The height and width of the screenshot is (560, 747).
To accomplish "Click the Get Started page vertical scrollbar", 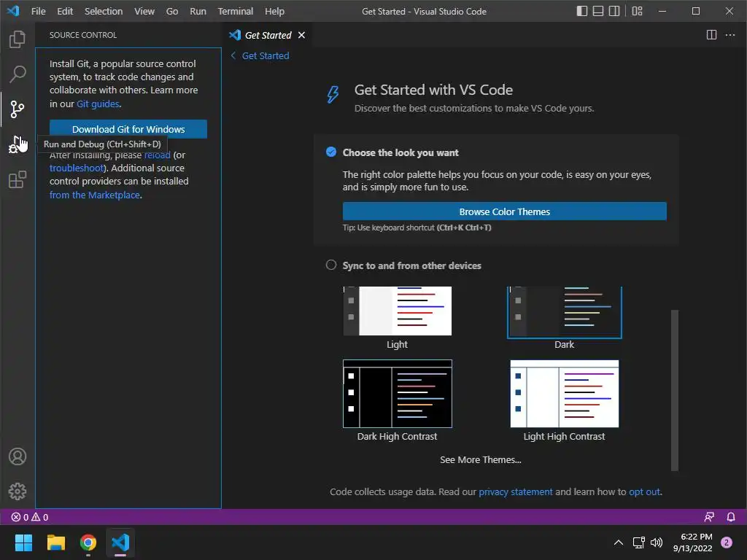I will point(674,390).
